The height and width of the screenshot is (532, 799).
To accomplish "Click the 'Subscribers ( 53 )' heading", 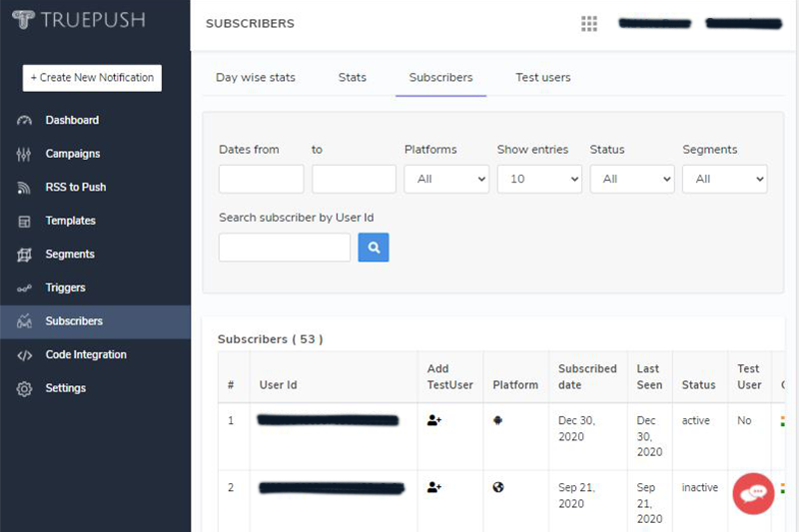I will pyautogui.click(x=270, y=339).
